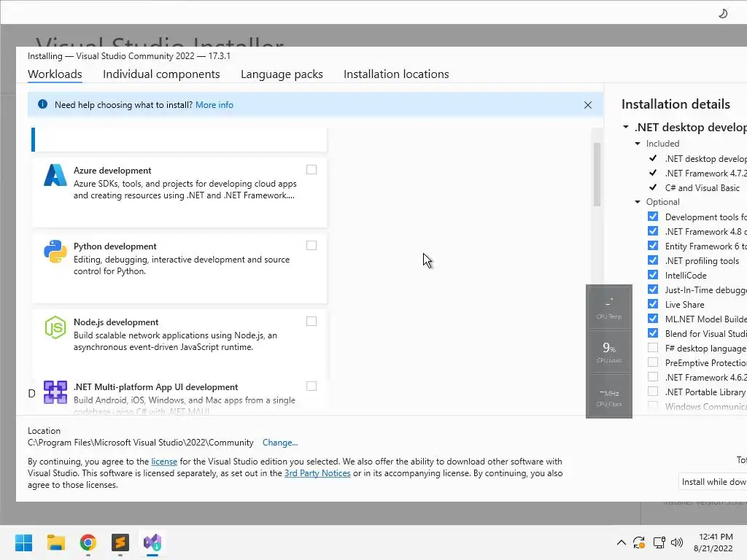Check the Node.js development workload checkbox
Viewport: 747px width, 560px height.
pyautogui.click(x=311, y=322)
